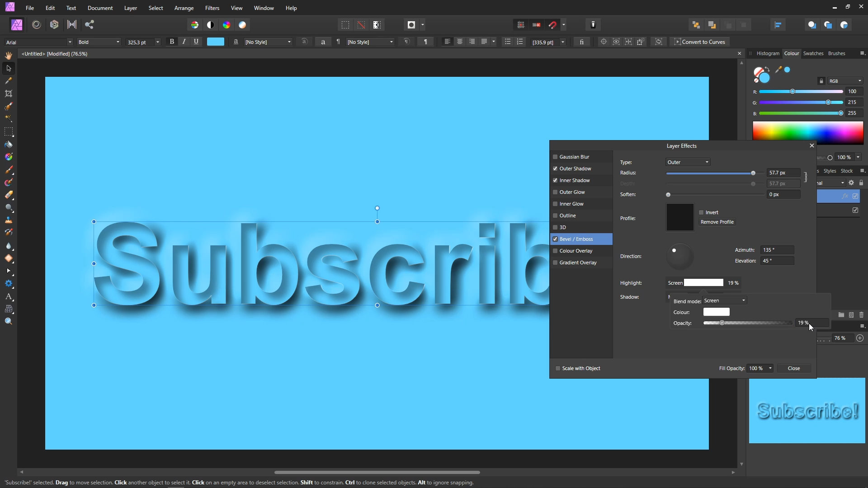Open the bevel Type dropdown
Image resolution: width=868 pixels, height=488 pixels.
tap(688, 162)
